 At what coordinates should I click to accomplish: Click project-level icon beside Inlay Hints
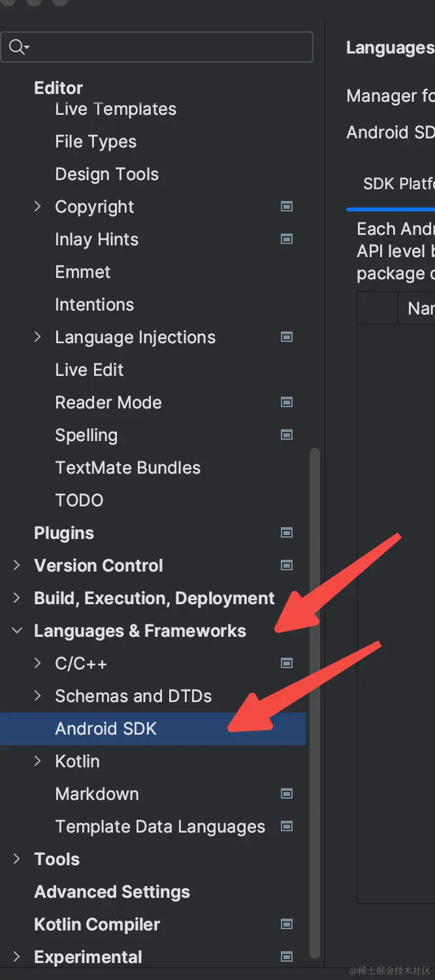click(x=286, y=239)
